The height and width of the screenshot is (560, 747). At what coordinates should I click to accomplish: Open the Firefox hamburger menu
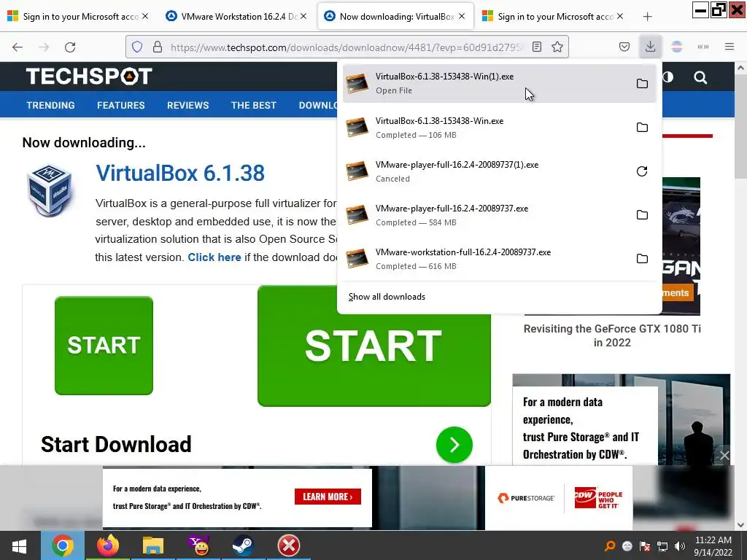pyautogui.click(x=729, y=47)
